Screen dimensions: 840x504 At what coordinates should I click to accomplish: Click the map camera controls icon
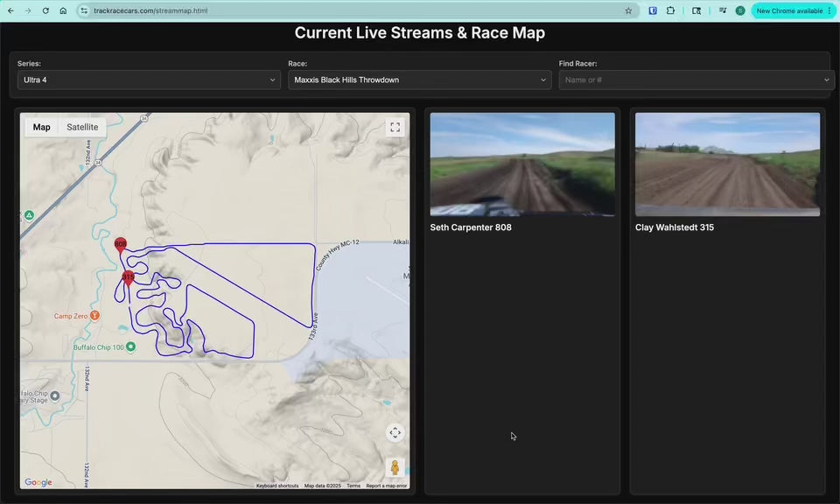click(395, 433)
